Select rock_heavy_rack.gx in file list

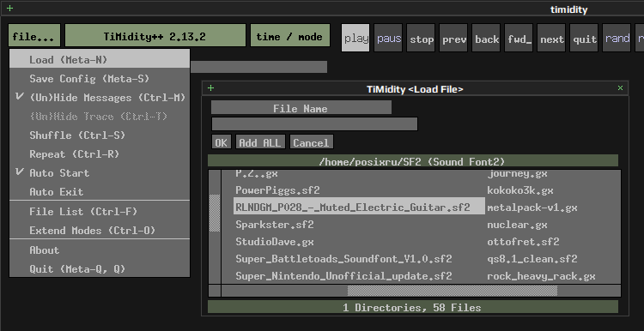tap(541, 276)
